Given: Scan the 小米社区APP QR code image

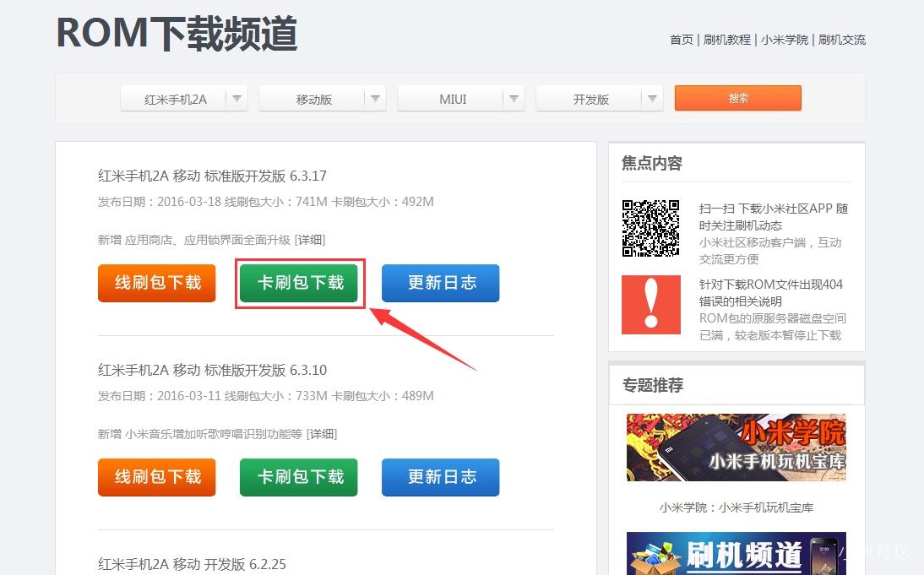Looking at the screenshot, I should point(651,228).
